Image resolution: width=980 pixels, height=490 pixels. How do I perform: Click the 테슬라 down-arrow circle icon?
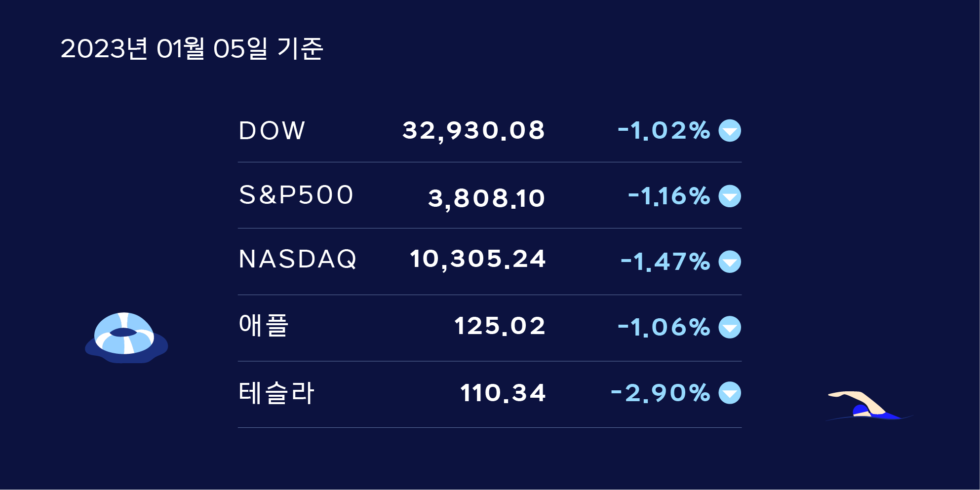730,393
